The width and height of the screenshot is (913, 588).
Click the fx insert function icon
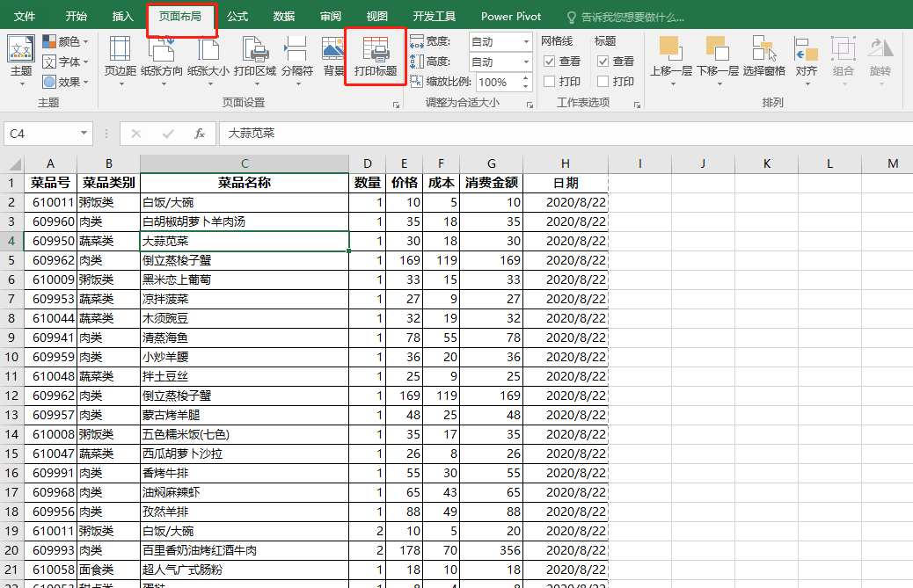coord(199,134)
